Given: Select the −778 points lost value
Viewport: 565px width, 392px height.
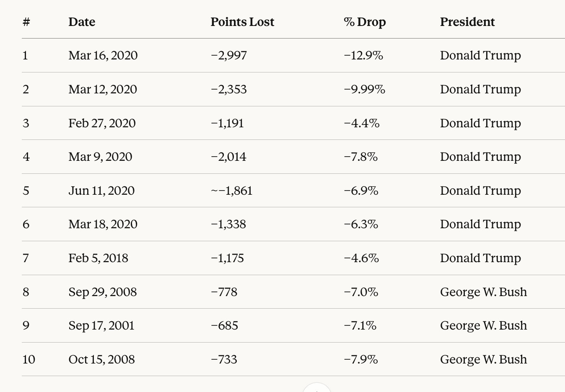Looking at the screenshot, I should click(x=224, y=292).
